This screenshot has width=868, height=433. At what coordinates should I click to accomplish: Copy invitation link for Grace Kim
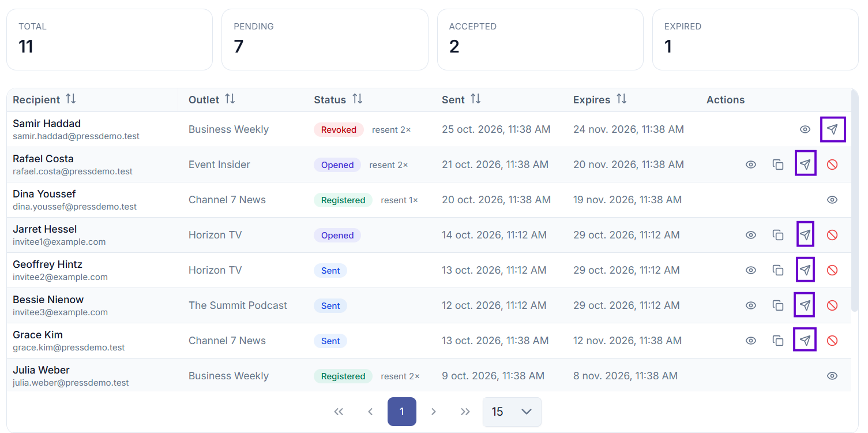pyautogui.click(x=778, y=341)
